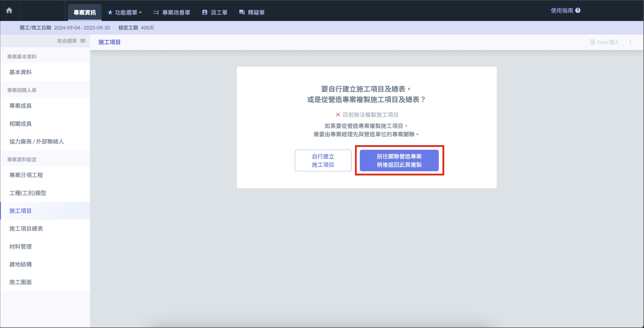
Task: Click the 收合選單 hamburger icon
Action: [x=83, y=41]
